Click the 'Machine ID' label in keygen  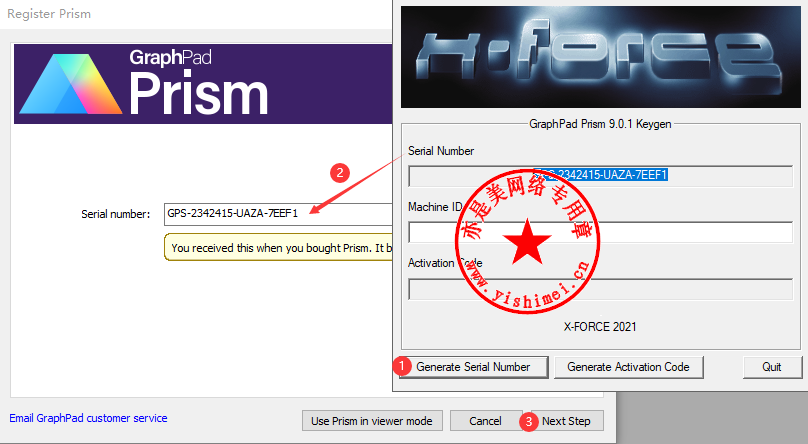tap(435, 207)
